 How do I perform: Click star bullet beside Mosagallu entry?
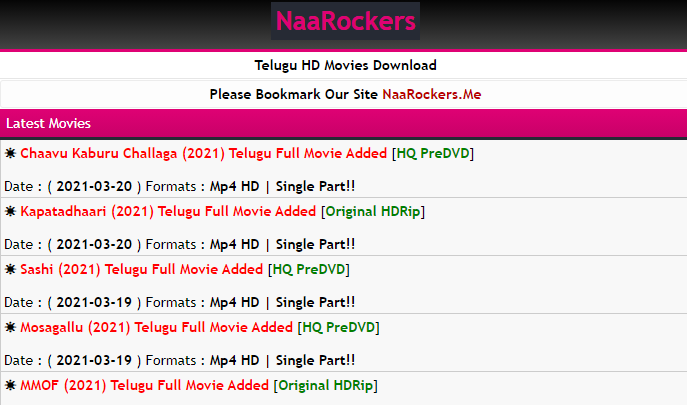11,327
